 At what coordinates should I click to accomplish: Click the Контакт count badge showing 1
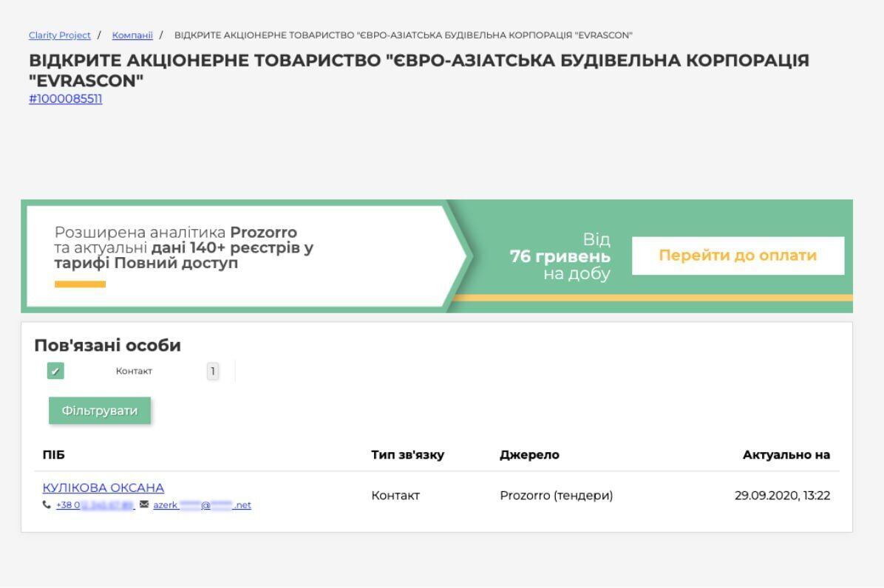pyautogui.click(x=213, y=371)
